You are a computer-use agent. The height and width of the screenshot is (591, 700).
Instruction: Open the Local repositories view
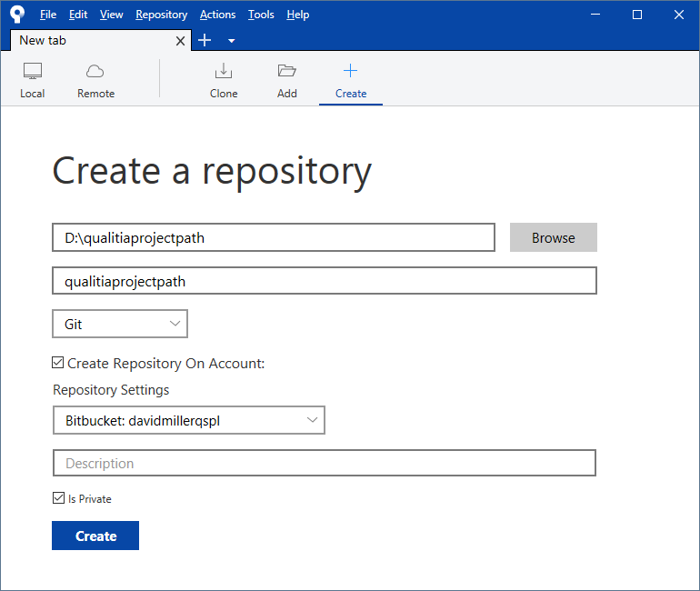[33, 80]
